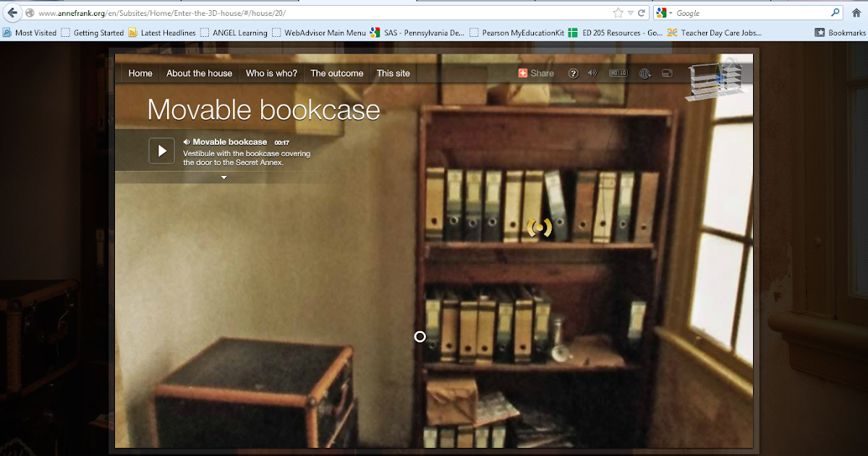The image size is (868, 456).
Task: Open the help question mark icon
Action: click(573, 73)
